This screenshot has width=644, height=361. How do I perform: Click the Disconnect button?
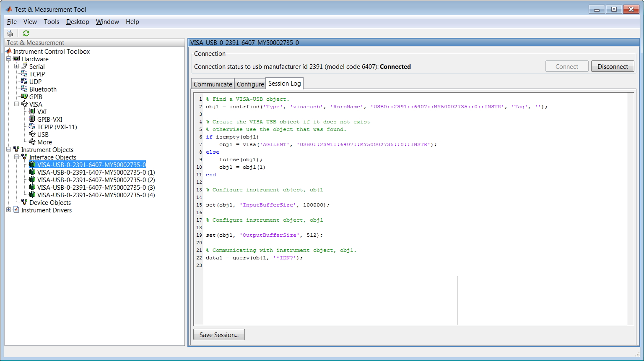(613, 66)
